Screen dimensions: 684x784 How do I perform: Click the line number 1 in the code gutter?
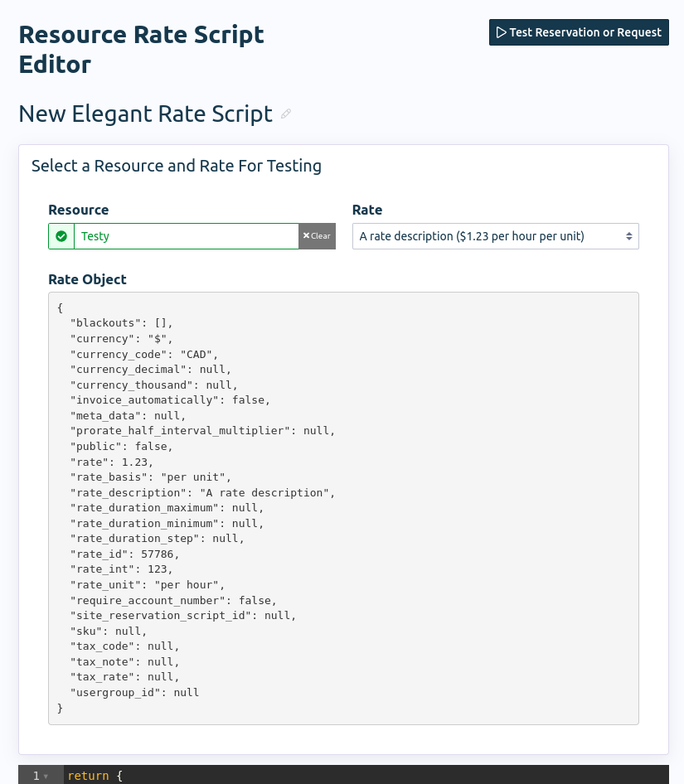36,776
